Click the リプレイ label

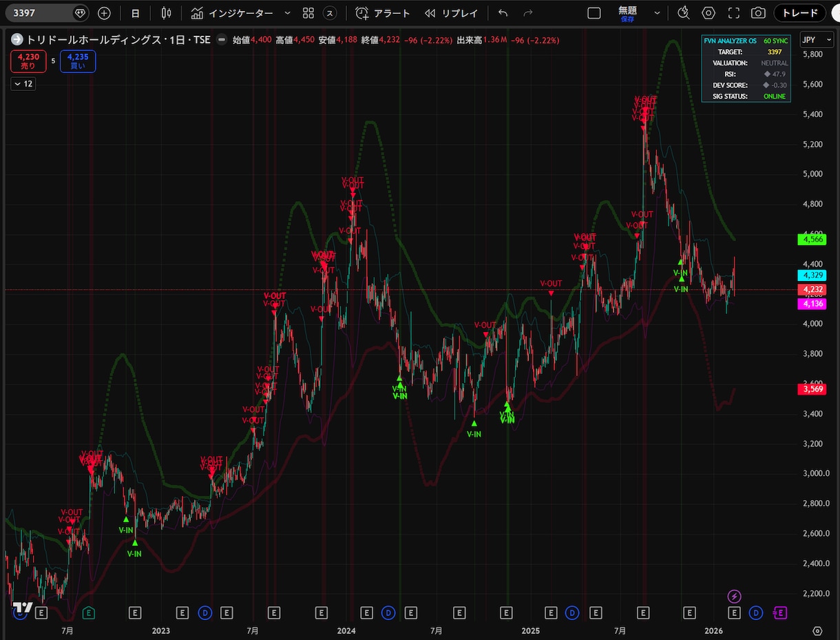pos(459,13)
